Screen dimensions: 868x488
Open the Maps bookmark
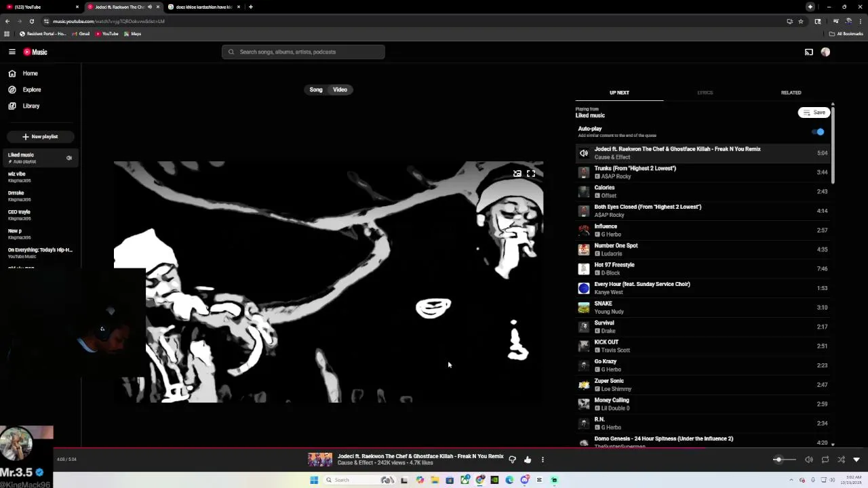pos(132,34)
